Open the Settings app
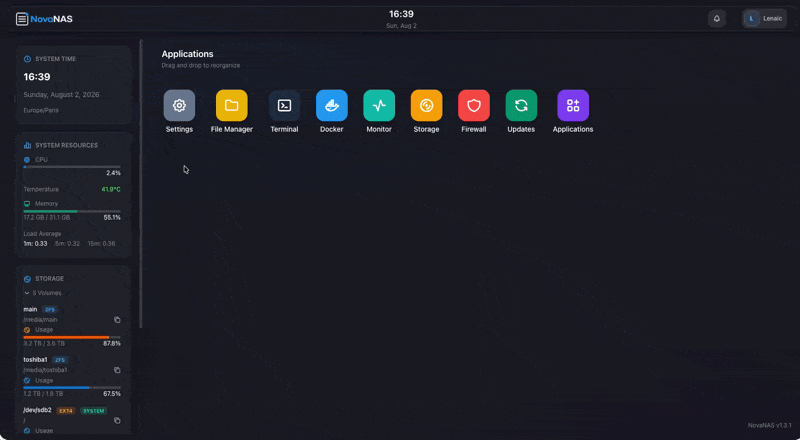 coord(179,106)
